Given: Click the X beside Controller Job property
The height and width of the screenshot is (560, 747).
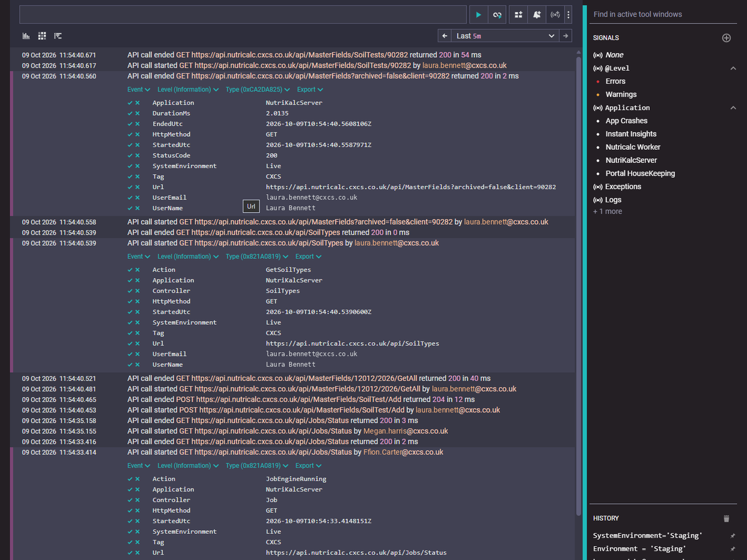Looking at the screenshot, I should coord(137,500).
